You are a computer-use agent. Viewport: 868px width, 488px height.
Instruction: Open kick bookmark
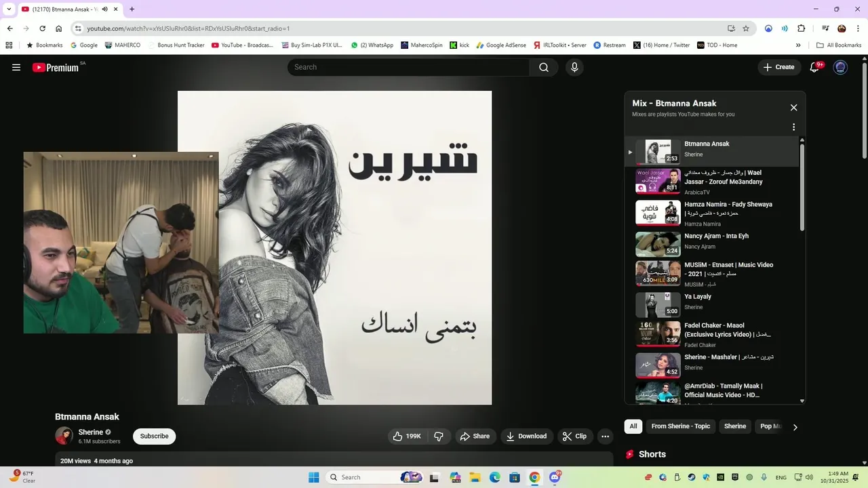[x=460, y=45]
